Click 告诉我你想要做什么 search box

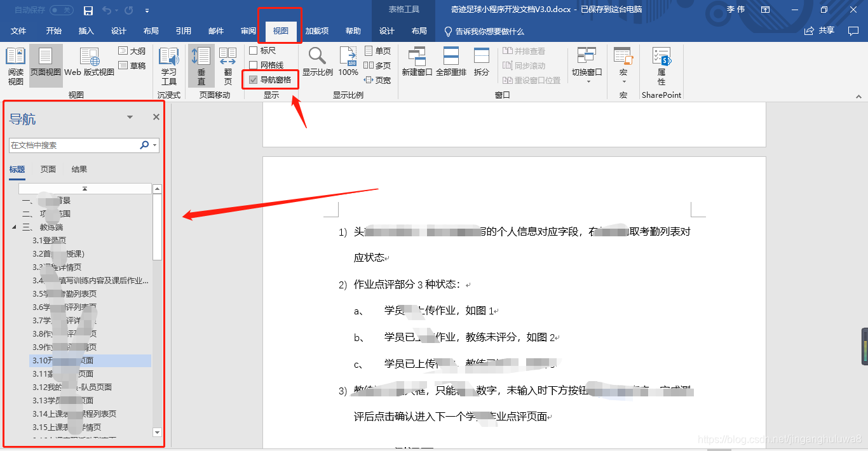[x=484, y=31]
